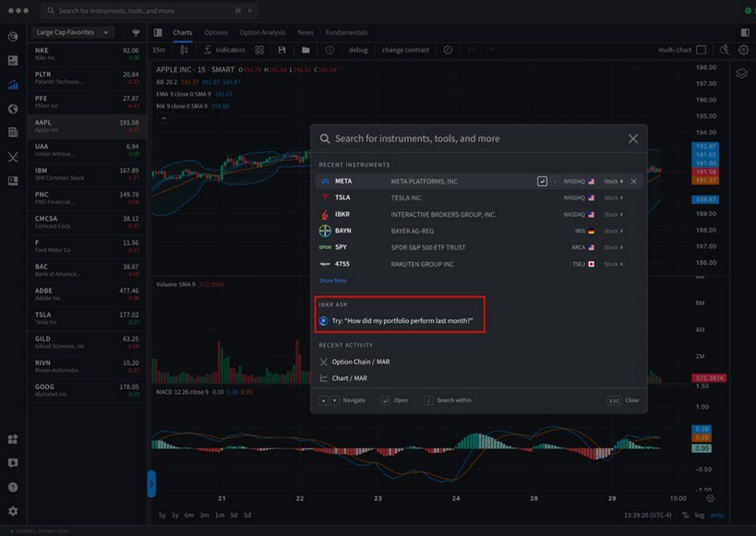Expand the Stock type arrow for TSLA
756x536 pixels.
click(x=622, y=197)
